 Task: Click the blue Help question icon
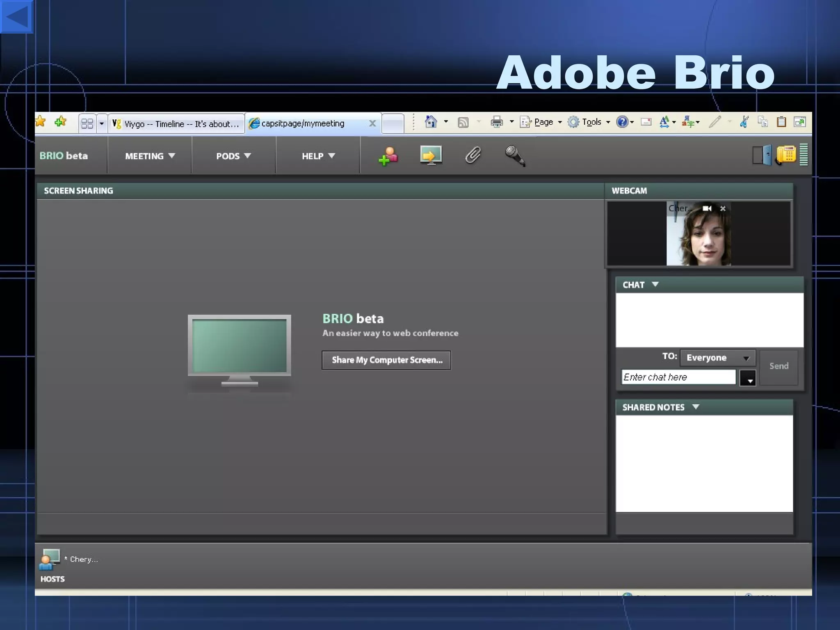click(x=622, y=122)
